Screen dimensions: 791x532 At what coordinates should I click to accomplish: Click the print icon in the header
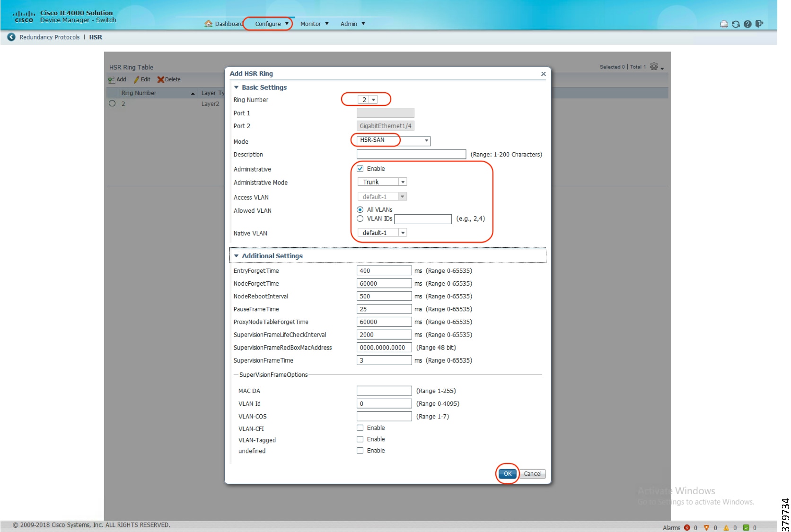pos(724,24)
